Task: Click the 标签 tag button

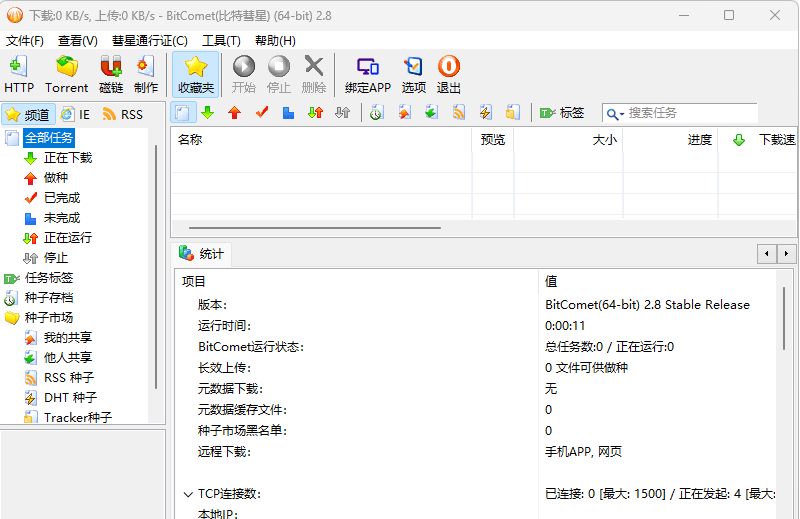Action: coord(562,113)
